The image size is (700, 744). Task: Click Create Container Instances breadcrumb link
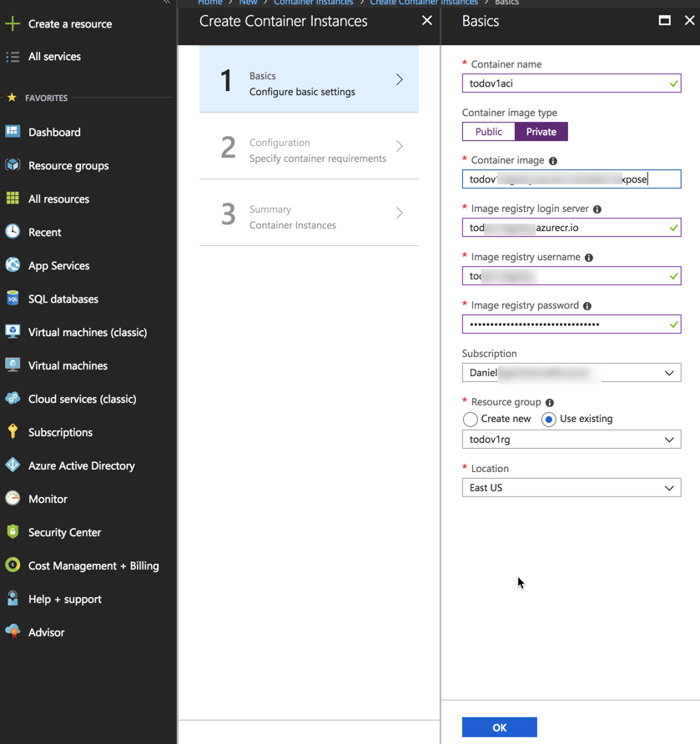click(x=424, y=3)
